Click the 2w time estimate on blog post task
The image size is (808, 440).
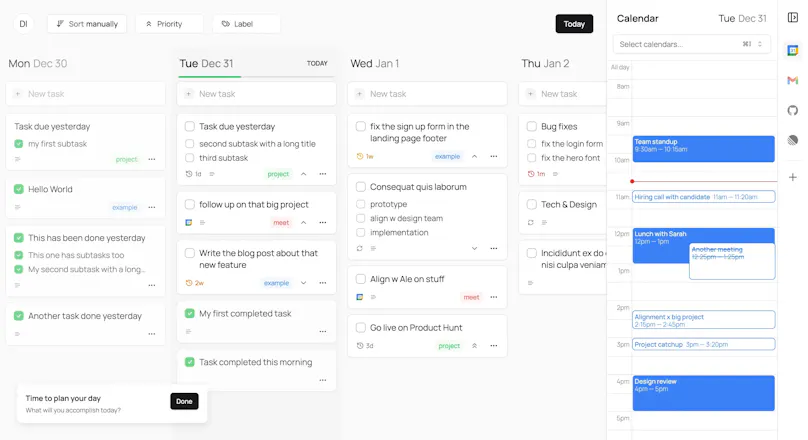click(x=194, y=283)
